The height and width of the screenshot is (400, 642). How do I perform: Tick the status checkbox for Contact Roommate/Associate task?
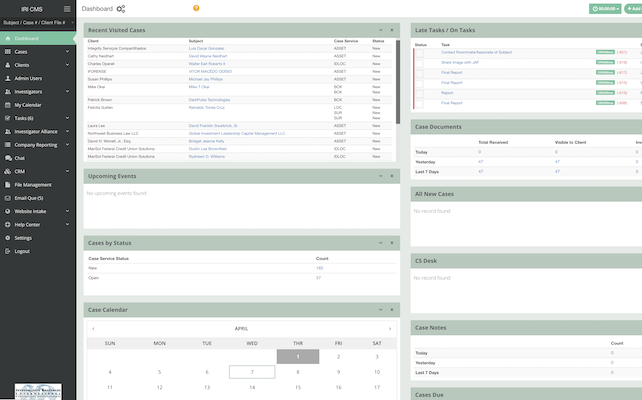click(420, 51)
